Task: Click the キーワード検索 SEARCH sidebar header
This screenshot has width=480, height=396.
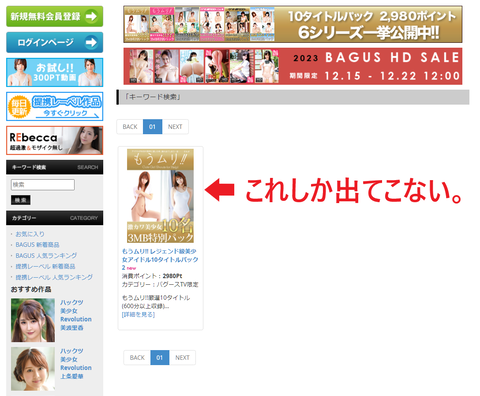Action: 54,167
